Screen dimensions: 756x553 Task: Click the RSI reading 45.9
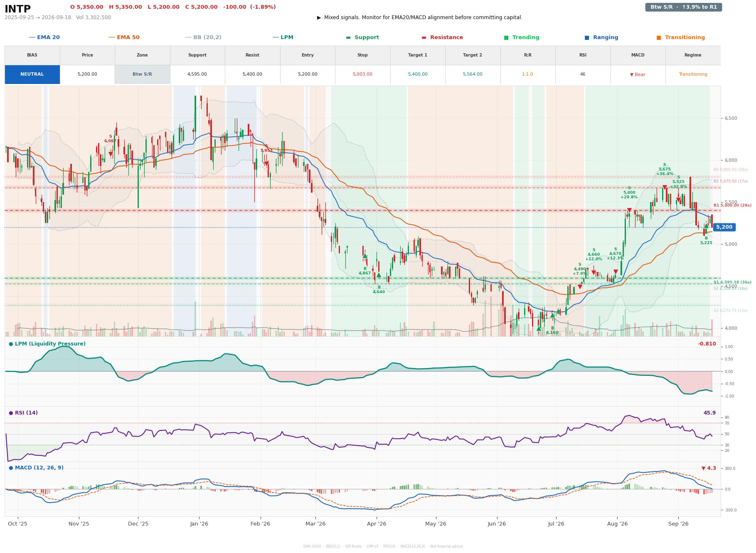tap(709, 413)
